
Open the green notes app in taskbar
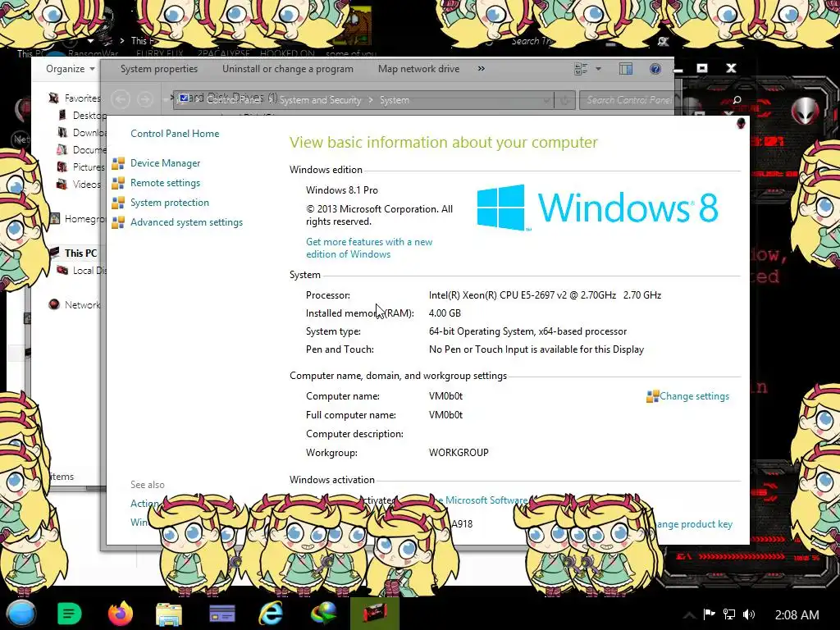69,614
